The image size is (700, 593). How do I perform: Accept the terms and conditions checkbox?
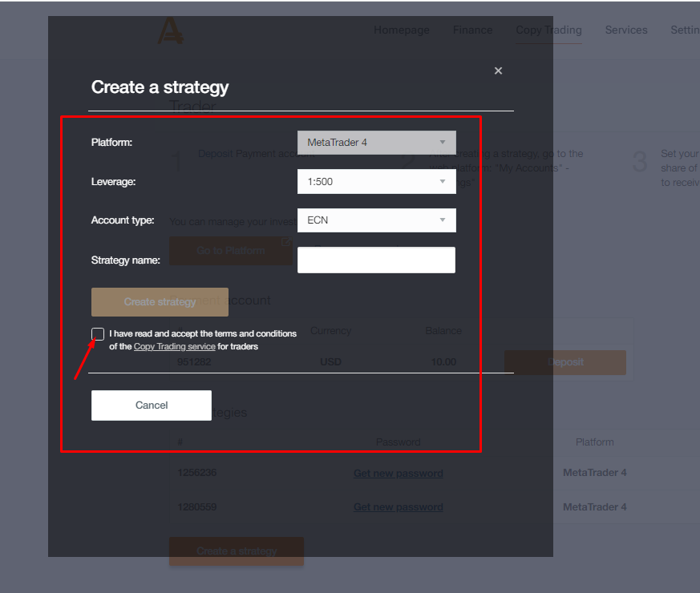point(98,334)
